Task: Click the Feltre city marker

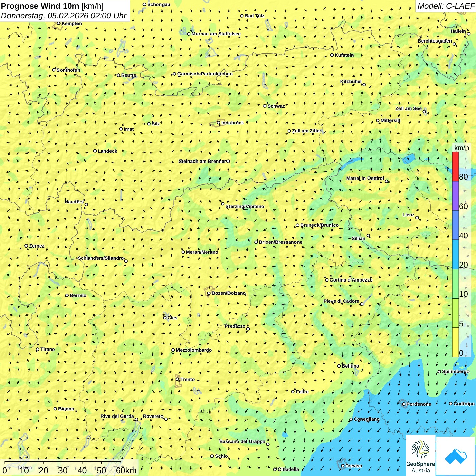Action: click(x=293, y=392)
